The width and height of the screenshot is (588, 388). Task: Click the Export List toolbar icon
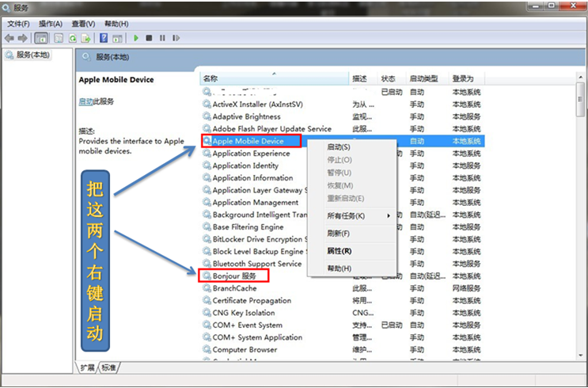tap(86, 38)
